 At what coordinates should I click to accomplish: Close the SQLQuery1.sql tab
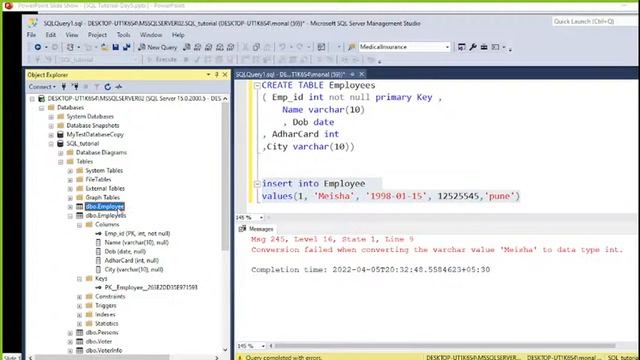pyautogui.click(x=361, y=74)
